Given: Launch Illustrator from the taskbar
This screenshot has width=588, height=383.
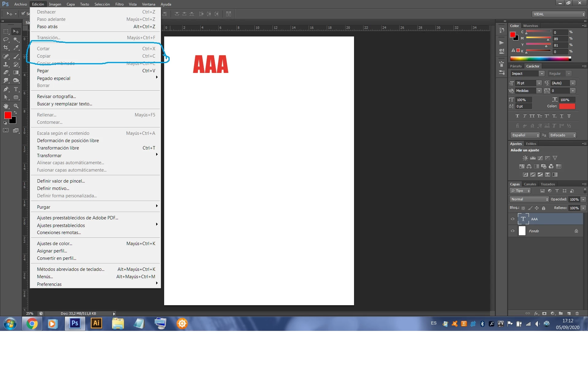Looking at the screenshot, I should point(96,323).
